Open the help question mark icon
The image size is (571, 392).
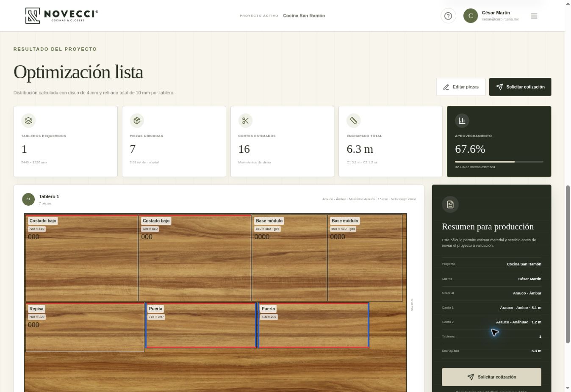[x=448, y=16]
